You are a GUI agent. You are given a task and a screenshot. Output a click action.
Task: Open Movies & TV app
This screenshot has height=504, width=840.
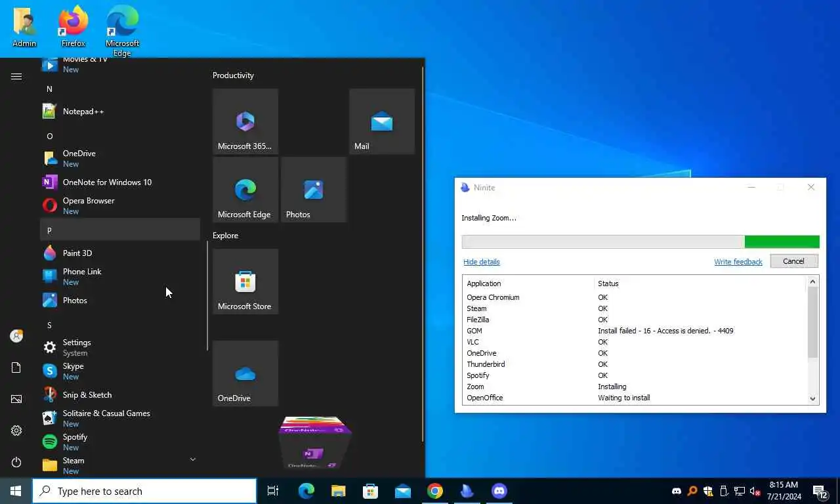pos(120,64)
